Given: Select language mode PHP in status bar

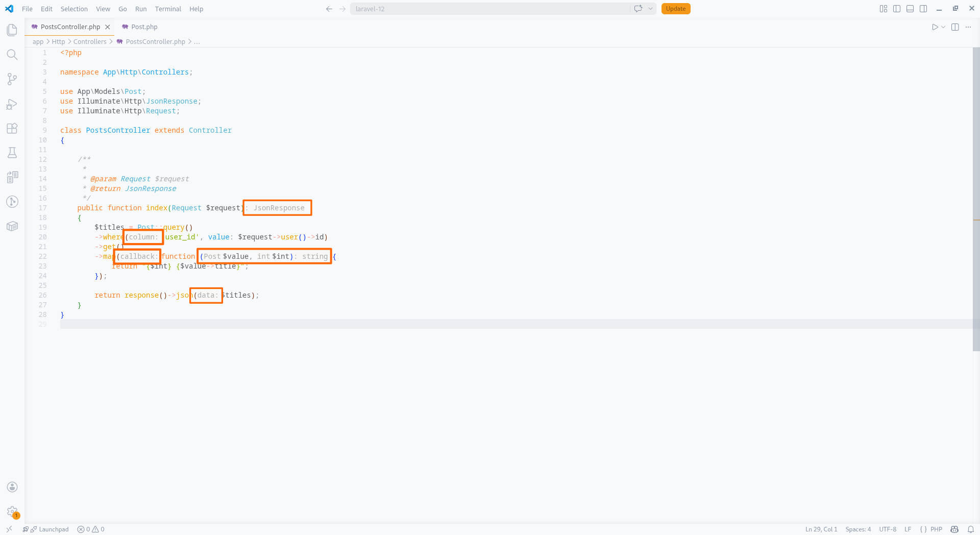Looking at the screenshot, I should pyautogui.click(x=936, y=529).
